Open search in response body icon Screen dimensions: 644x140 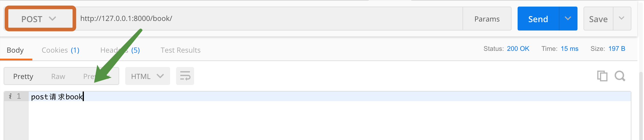pyautogui.click(x=620, y=76)
